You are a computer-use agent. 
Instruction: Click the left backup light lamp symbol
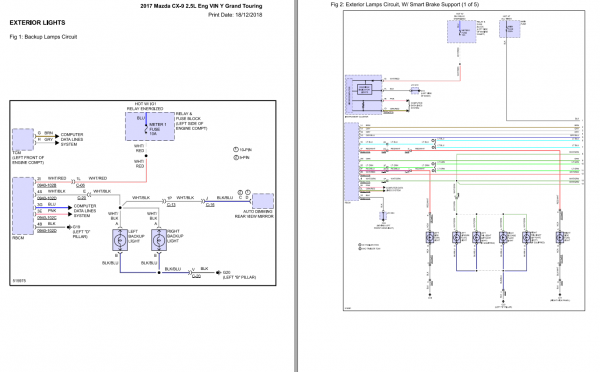tap(120, 240)
